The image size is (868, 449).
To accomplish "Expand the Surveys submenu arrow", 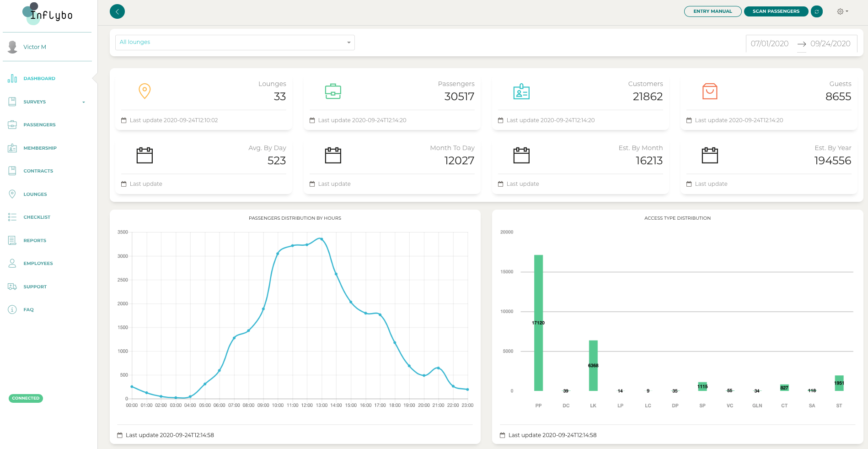I will coord(84,102).
